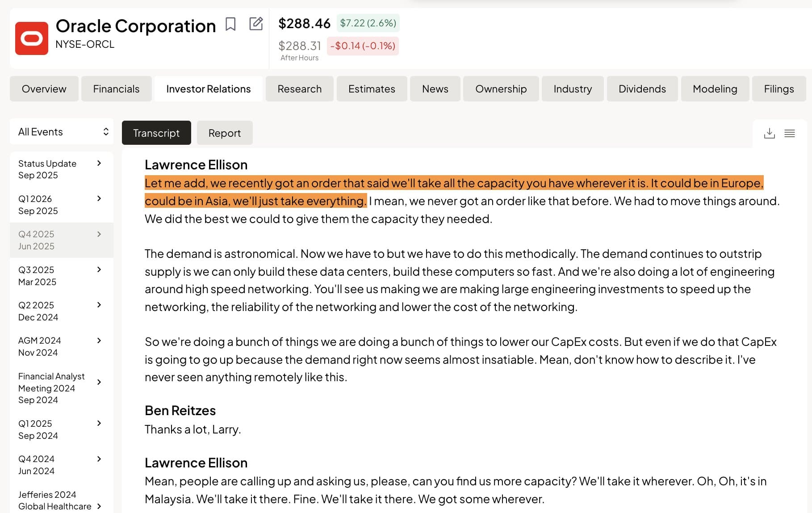Open the Estimates tab
The image size is (812, 513).
[372, 89]
